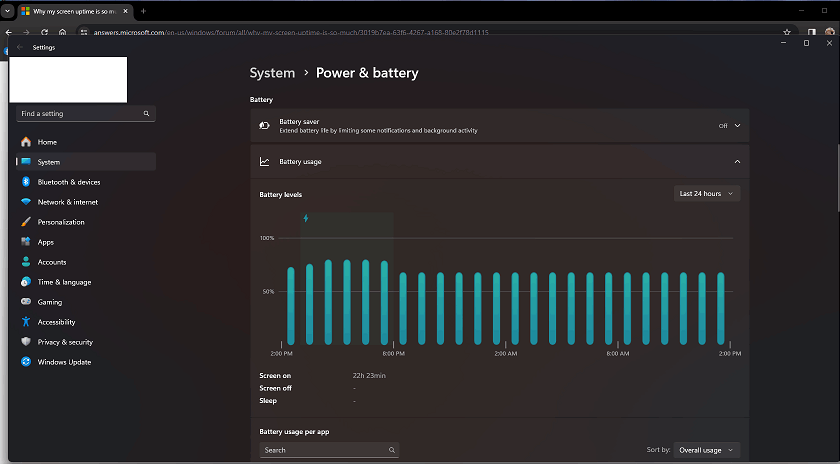
Task: Click magnifier in app Search box
Action: point(392,450)
